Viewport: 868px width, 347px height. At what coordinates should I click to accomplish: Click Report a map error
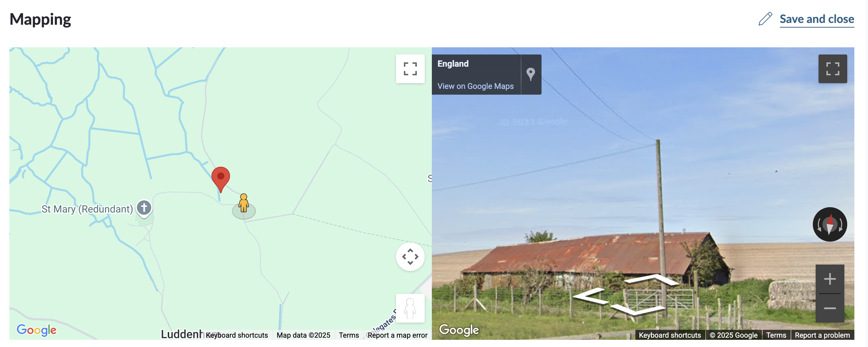coord(397,335)
